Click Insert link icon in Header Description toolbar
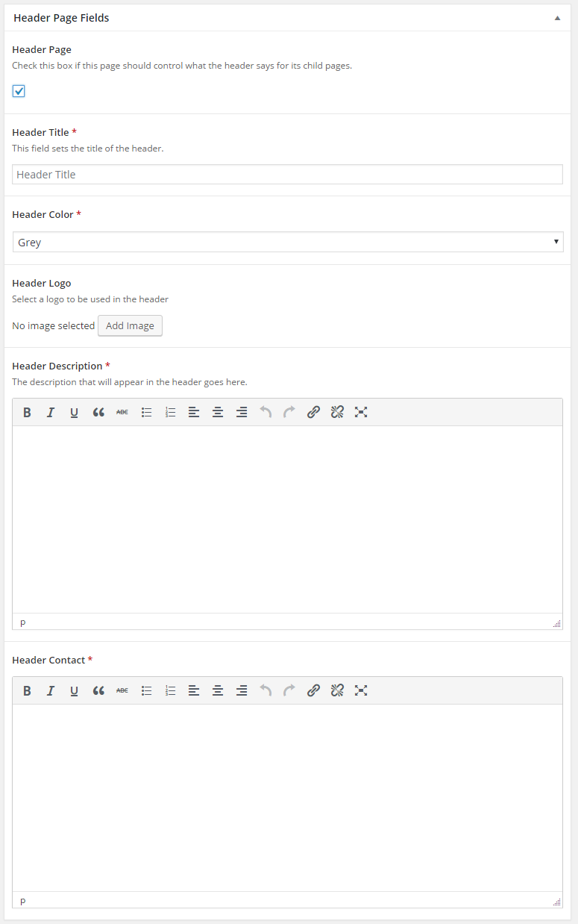This screenshot has height=924, width=578. pos(313,412)
